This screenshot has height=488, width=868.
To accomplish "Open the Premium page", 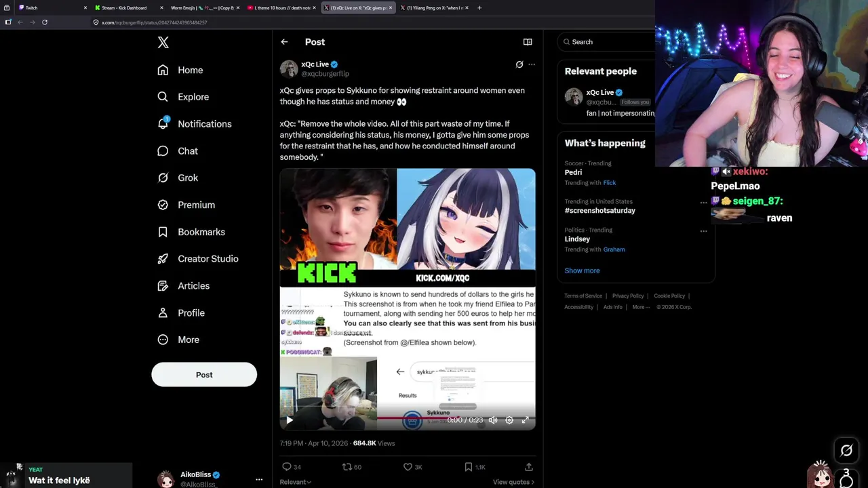I will [186, 205].
